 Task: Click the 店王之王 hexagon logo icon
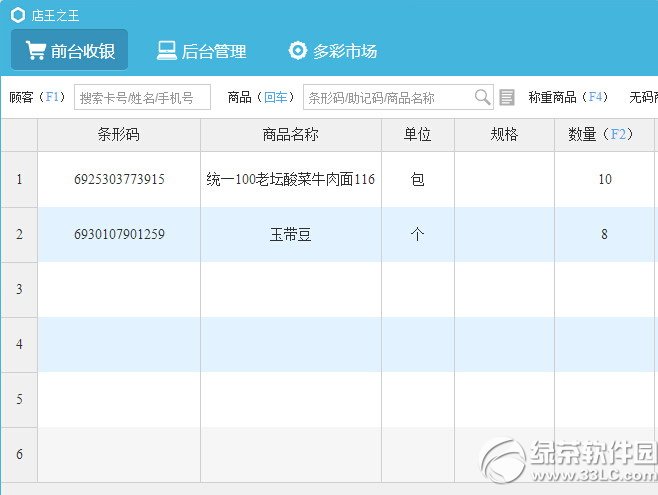tap(18, 16)
